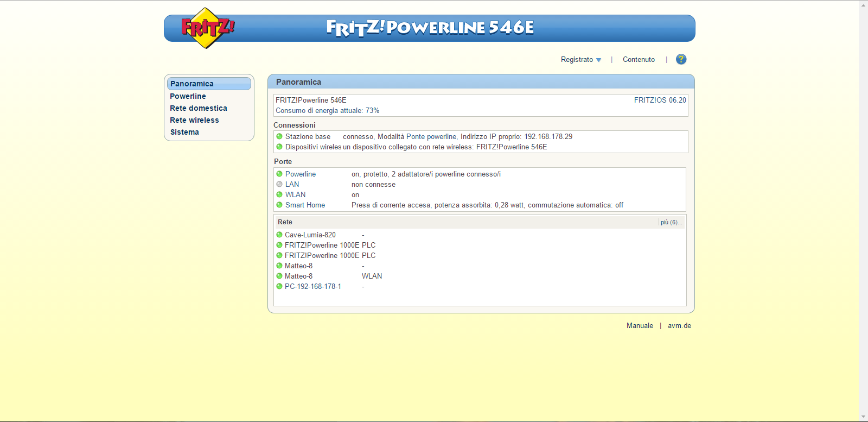Screen dimensions: 868x422
Task: Open the Manuale link in footer
Action: click(640, 326)
